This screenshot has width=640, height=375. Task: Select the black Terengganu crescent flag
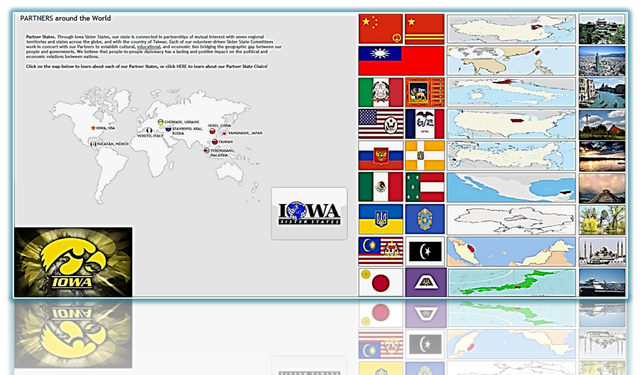(x=425, y=251)
